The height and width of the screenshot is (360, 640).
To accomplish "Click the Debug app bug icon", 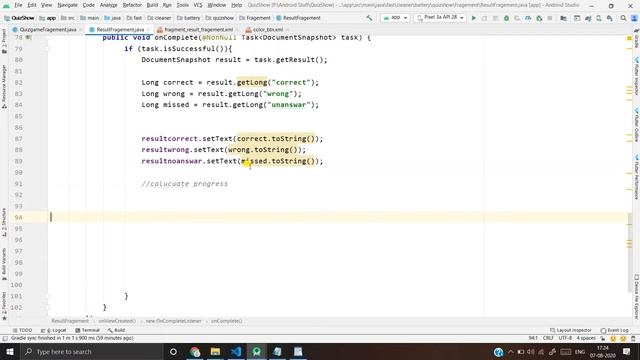I will (506, 18).
